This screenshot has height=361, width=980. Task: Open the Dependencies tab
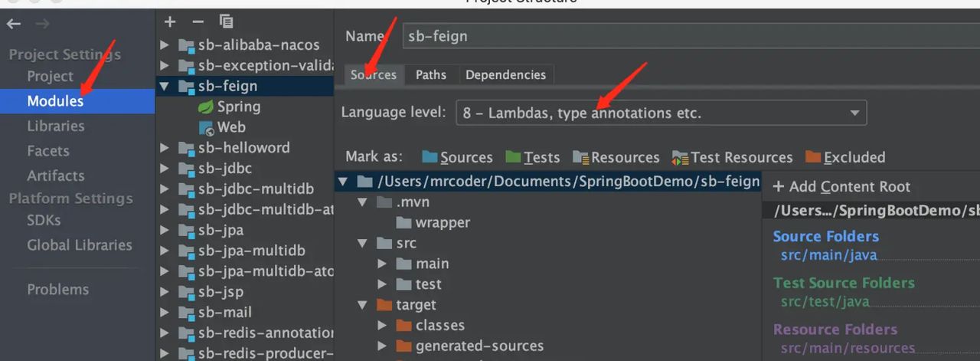point(505,74)
